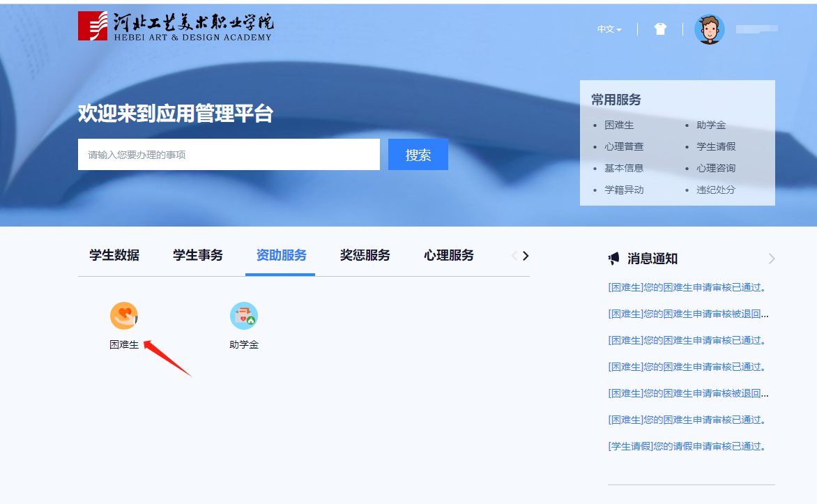This screenshot has width=817, height=504.
Task: Click the search input field
Action: pyautogui.click(x=229, y=155)
